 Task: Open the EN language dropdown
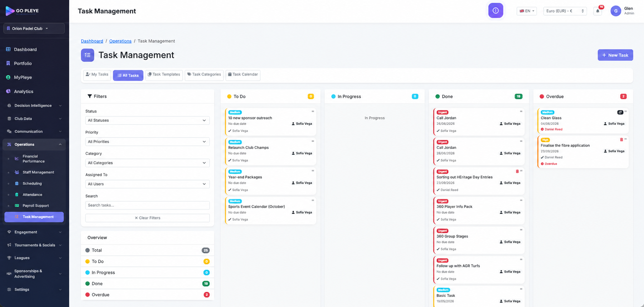pos(527,11)
